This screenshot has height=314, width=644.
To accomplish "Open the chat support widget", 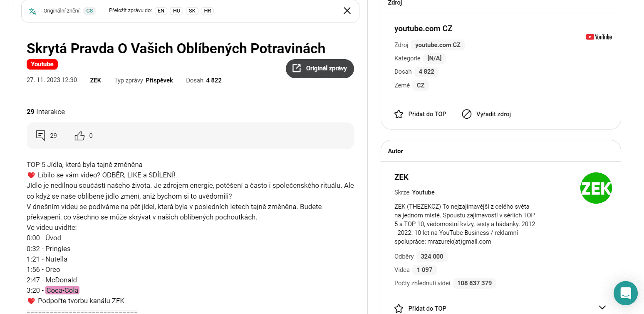I will (625, 293).
